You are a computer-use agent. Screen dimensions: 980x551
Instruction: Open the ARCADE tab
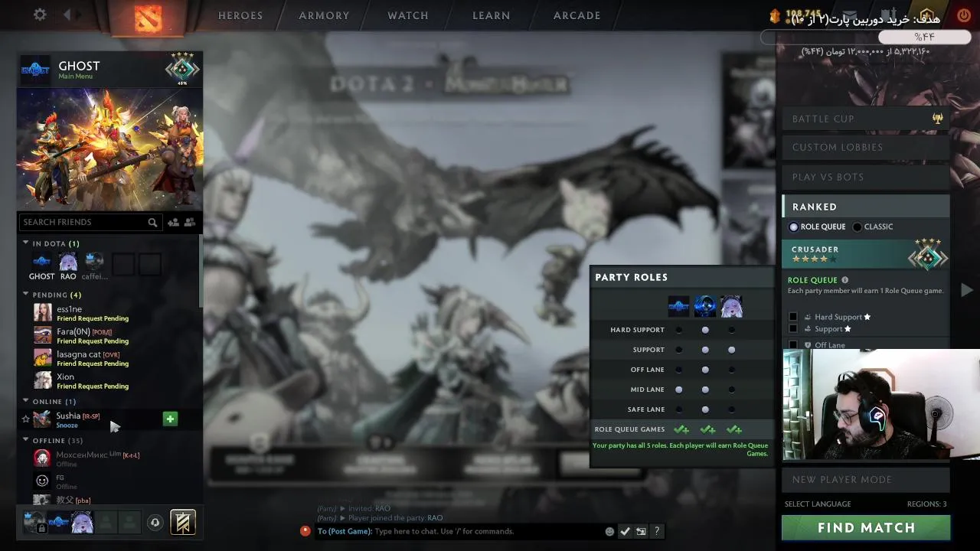[577, 15]
